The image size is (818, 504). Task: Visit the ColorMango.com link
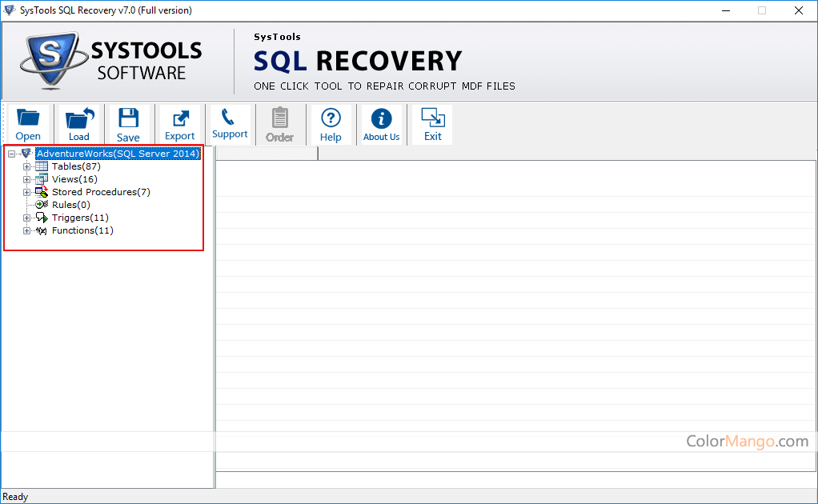747,441
